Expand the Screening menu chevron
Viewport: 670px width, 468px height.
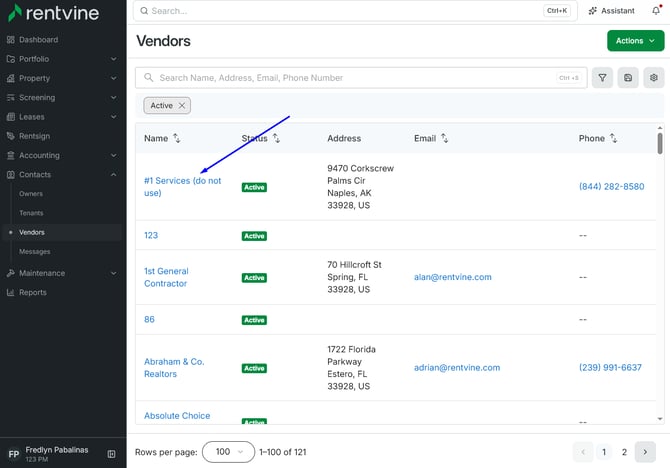[x=114, y=97]
